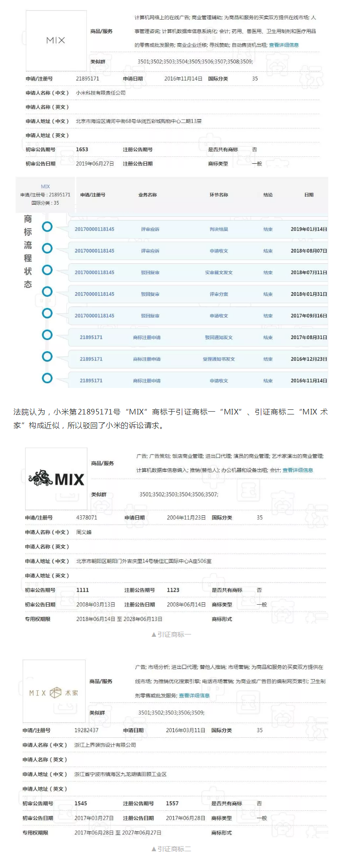Click 受理通知书发文 stage entry
This screenshot has width=352, height=868.
coord(219,359)
